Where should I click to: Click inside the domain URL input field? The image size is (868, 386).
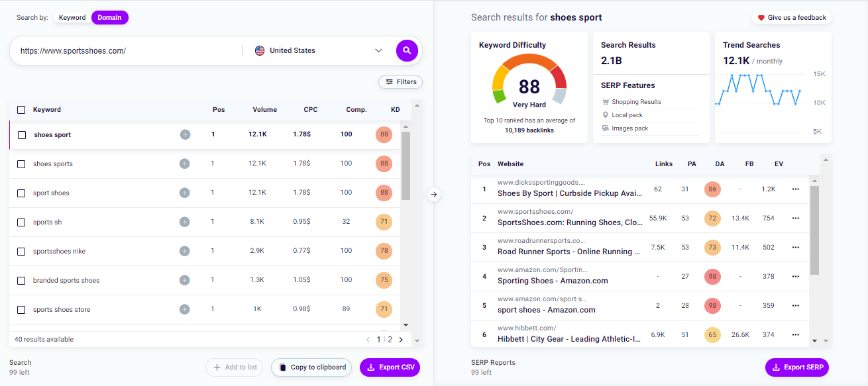tap(119, 50)
